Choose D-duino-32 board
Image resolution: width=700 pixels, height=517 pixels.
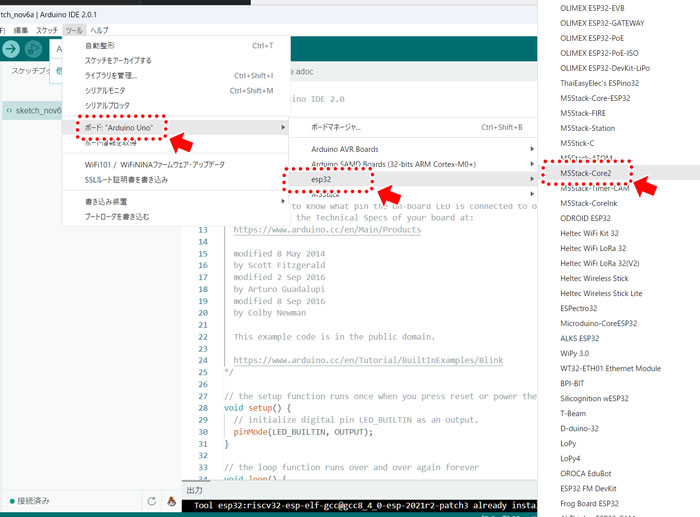579,428
